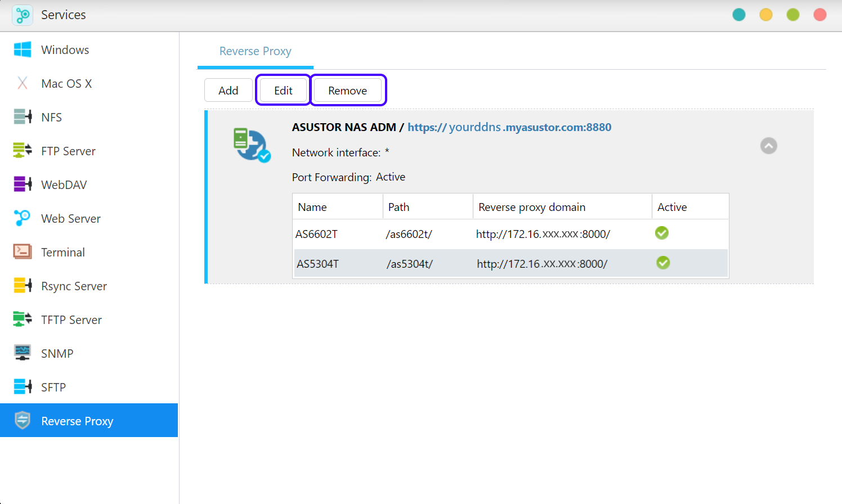Click the ASUSTOR NAS ADM title text
This screenshot has height=504, width=842.
pos(344,127)
